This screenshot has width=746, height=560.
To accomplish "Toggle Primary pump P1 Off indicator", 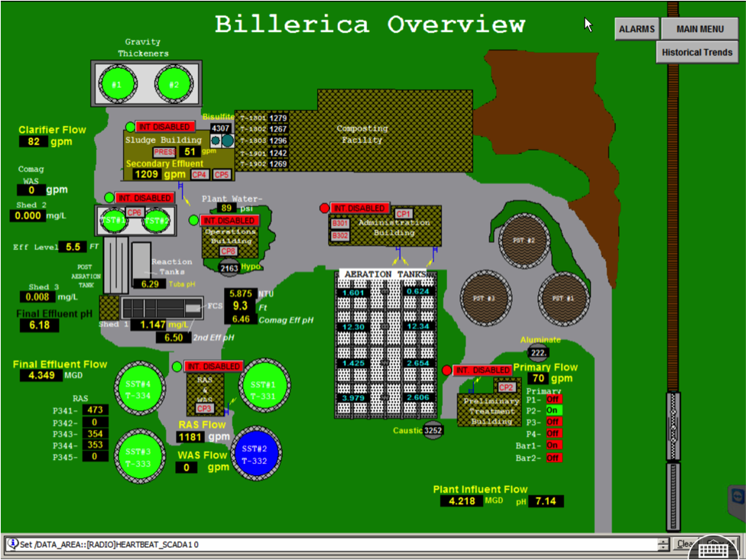I will 553,399.
